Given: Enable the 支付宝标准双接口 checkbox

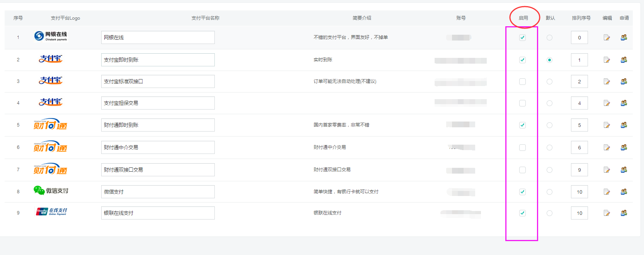Looking at the screenshot, I should (x=522, y=81).
